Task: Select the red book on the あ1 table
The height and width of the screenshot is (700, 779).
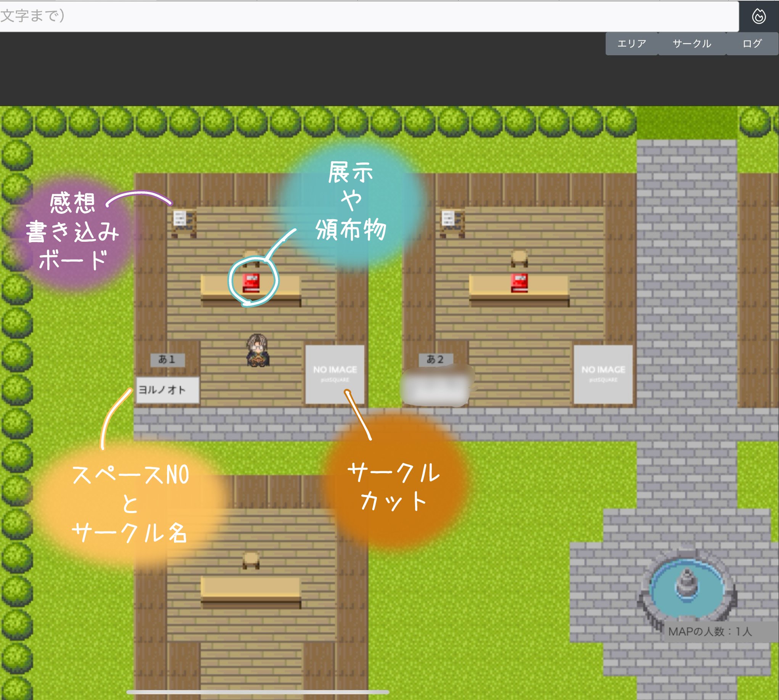Action: tap(251, 283)
